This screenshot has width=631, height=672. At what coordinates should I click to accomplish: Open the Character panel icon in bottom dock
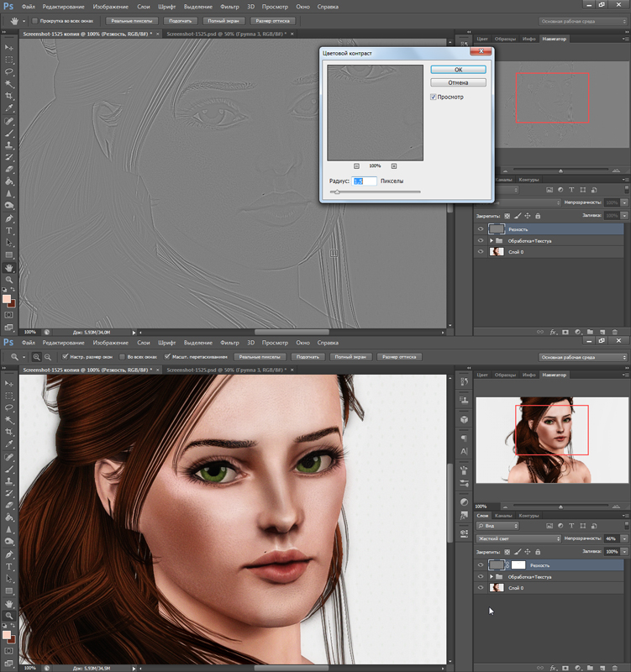(x=465, y=451)
